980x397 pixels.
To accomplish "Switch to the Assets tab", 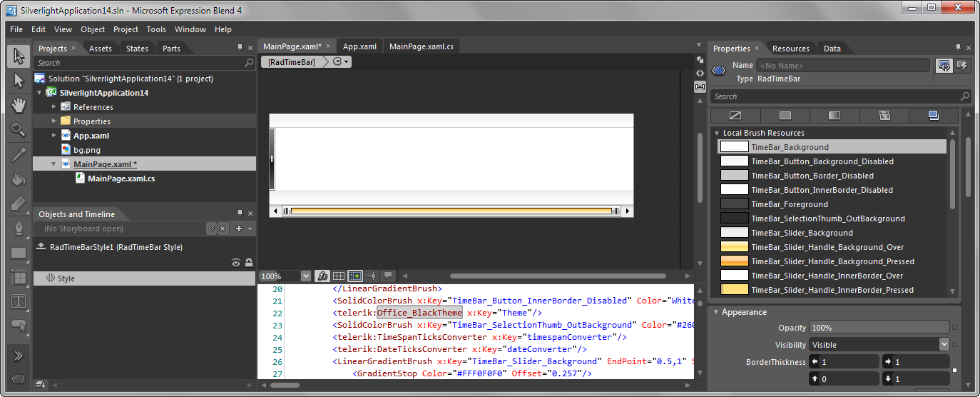I will 101,49.
